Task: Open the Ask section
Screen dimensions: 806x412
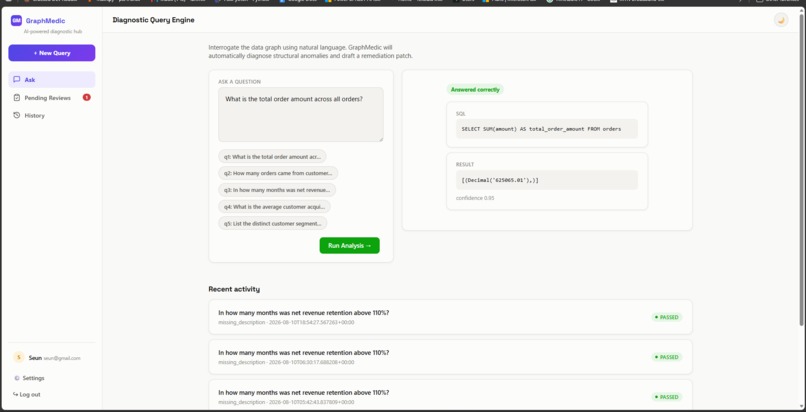Action: pyautogui.click(x=52, y=80)
